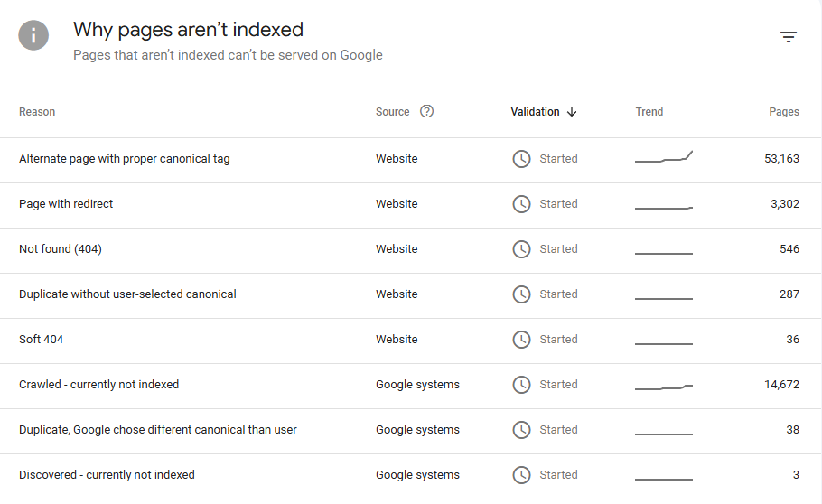Open Duplicate, Google chose different canonical row

click(158, 430)
